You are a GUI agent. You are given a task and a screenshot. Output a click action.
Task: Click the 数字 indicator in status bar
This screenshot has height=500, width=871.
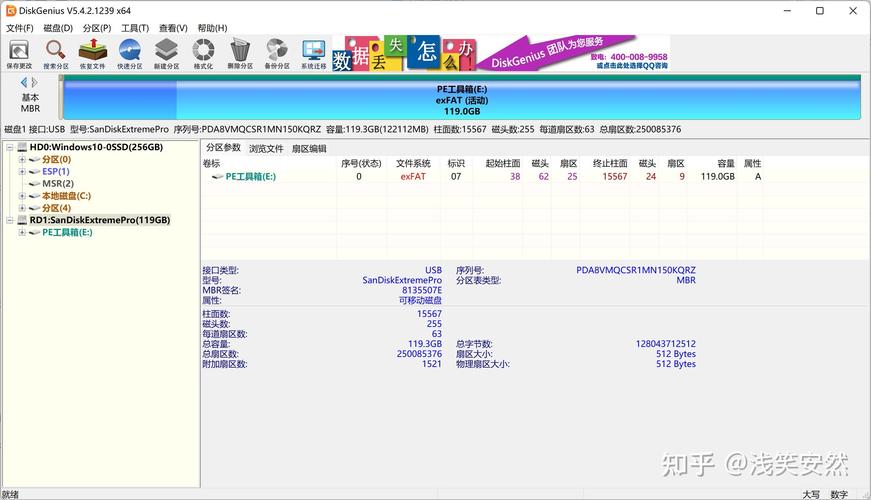pos(839,494)
